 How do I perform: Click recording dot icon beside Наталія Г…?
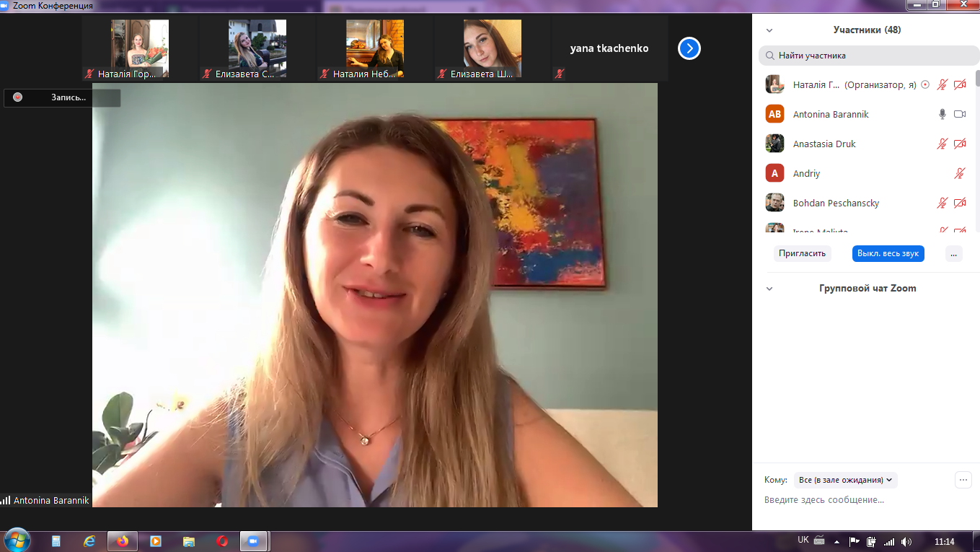925,84
